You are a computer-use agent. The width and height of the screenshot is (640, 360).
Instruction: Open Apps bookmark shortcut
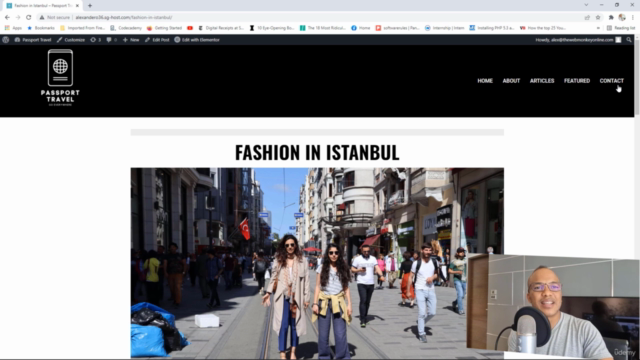pyautogui.click(x=13, y=28)
